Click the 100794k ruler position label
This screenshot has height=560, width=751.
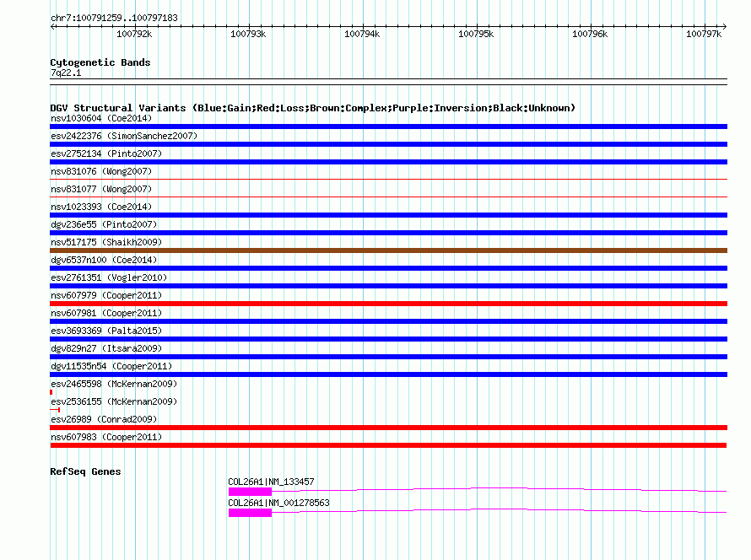(x=362, y=34)
